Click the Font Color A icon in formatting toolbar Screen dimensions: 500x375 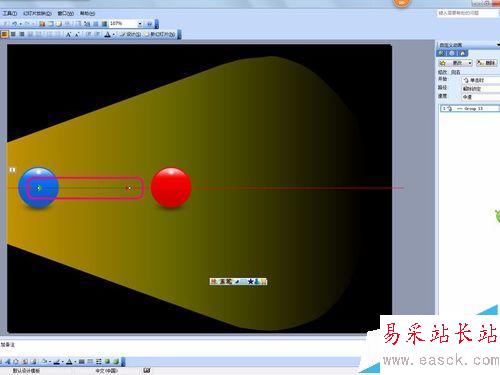(107, 34)
